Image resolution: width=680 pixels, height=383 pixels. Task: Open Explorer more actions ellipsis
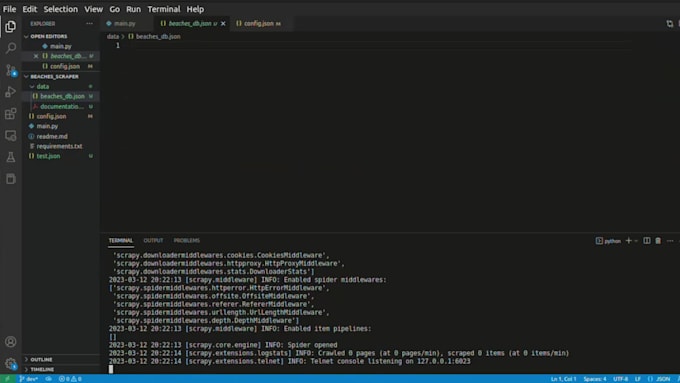pyautogui.click(x=89, y=23)
